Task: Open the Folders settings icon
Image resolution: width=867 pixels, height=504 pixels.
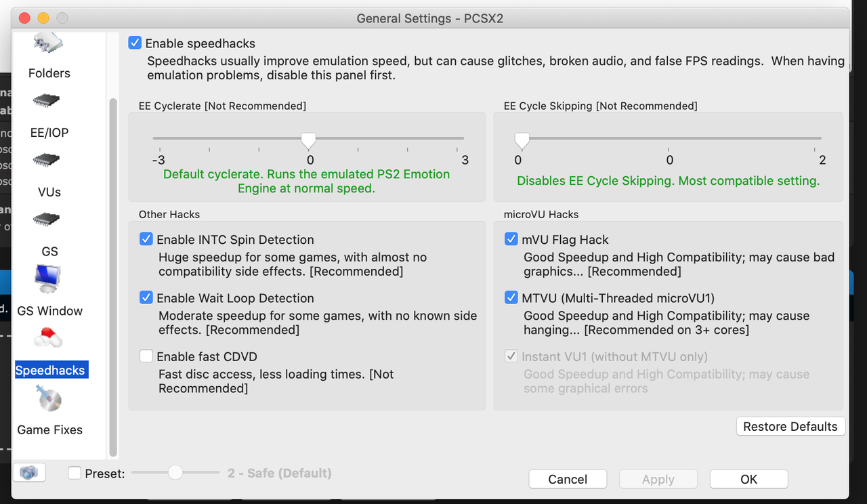Action: point(48,43)
